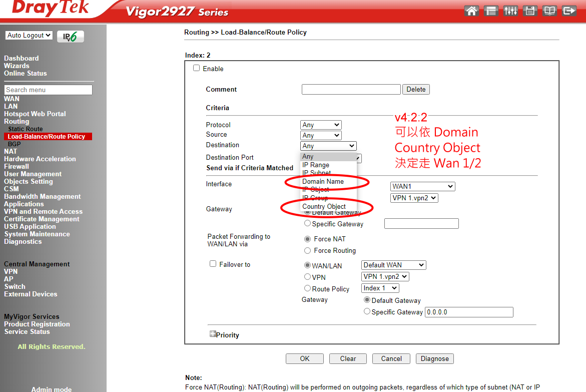Select the Force Routing radio button
This screenshot has width=586, height=392.
(x=308, y=250)
